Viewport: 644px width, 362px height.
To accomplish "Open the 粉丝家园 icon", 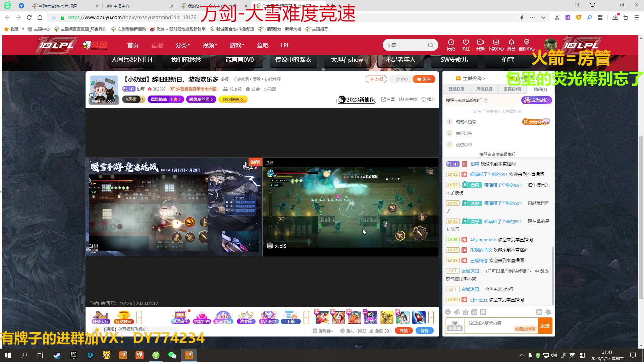I will pos(223,317).
